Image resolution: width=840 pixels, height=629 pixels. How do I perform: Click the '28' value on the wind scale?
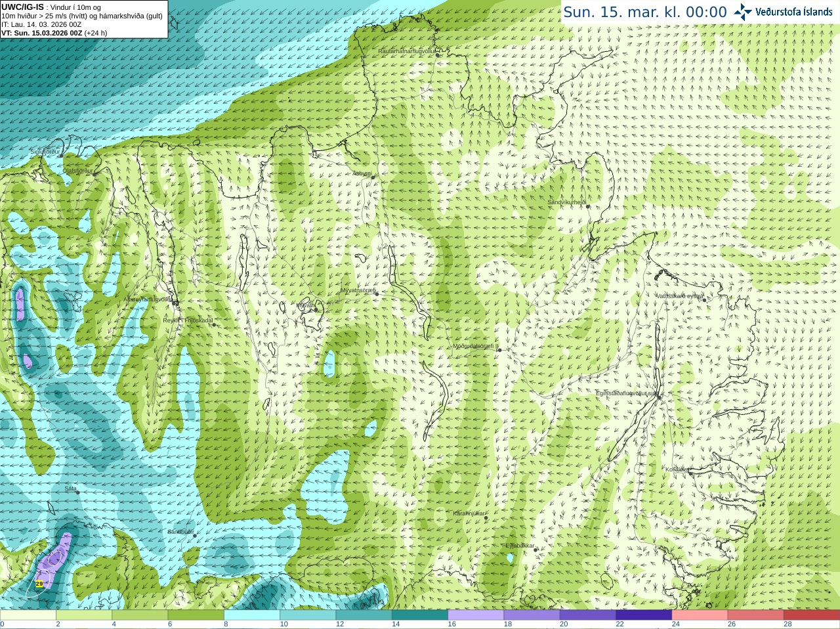(x=787, y=624)
